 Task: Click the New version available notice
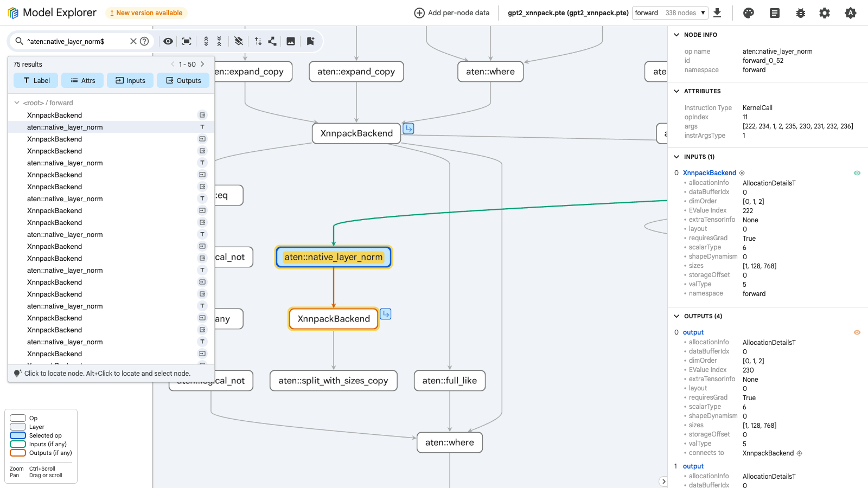pos(146,13)
